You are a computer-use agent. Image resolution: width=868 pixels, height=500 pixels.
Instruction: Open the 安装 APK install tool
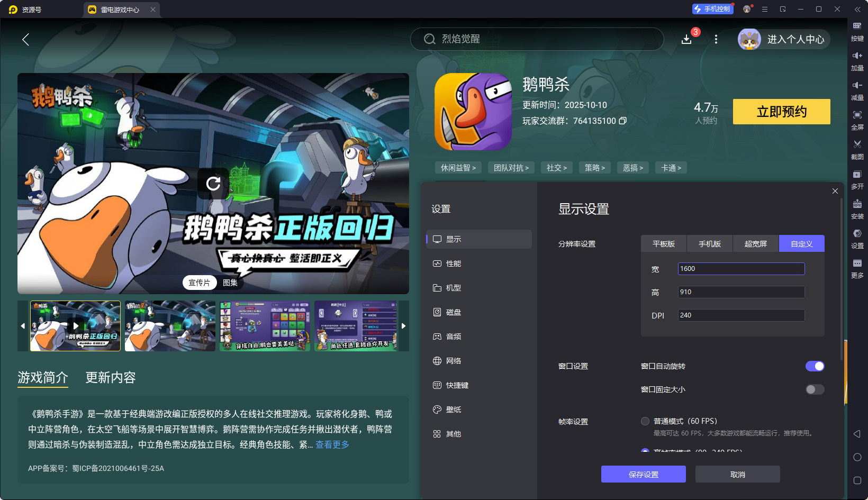pos(857,208)
